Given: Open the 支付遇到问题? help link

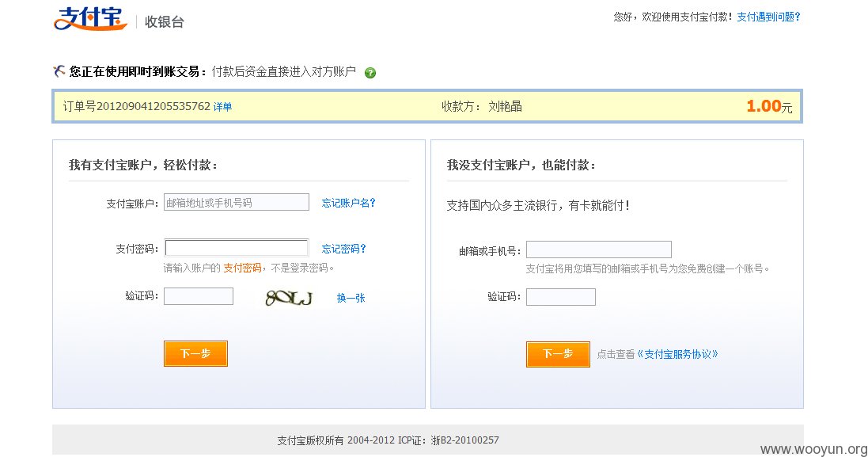Looking at the screenshot, I should [768, 17].
